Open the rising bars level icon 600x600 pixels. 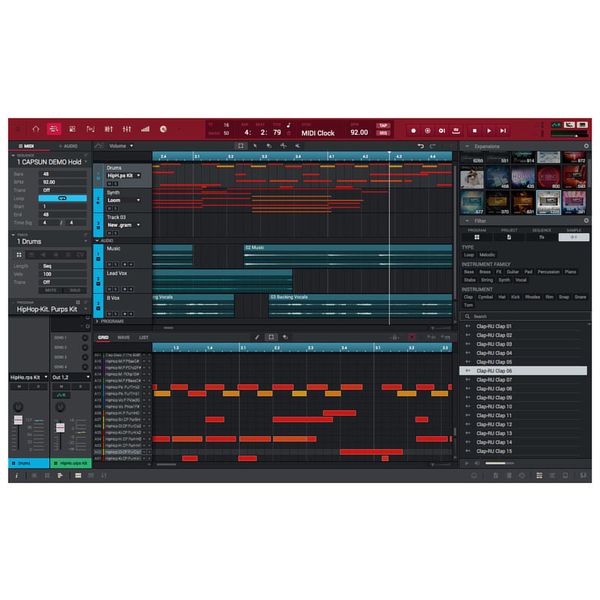(145, 129)
